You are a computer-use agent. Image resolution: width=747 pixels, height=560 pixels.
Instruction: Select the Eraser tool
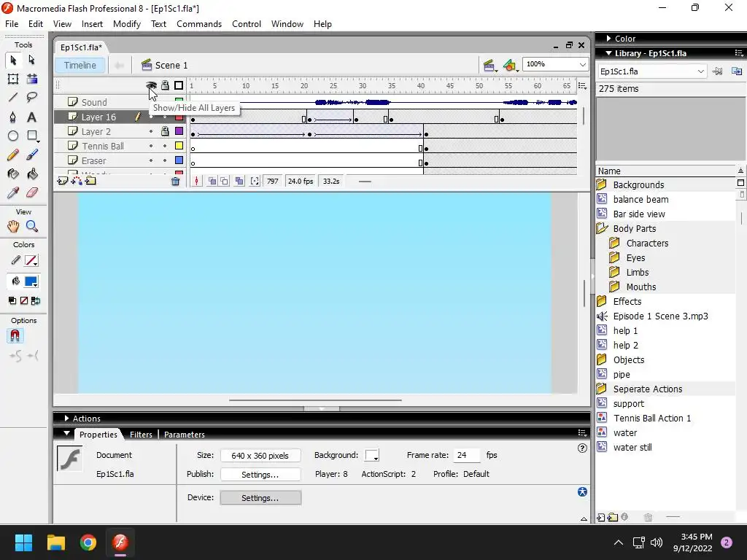[x=32, y=192]
